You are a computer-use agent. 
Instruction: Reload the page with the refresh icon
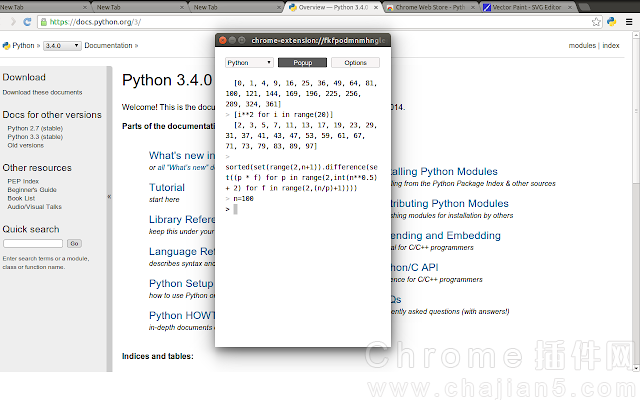27,22
